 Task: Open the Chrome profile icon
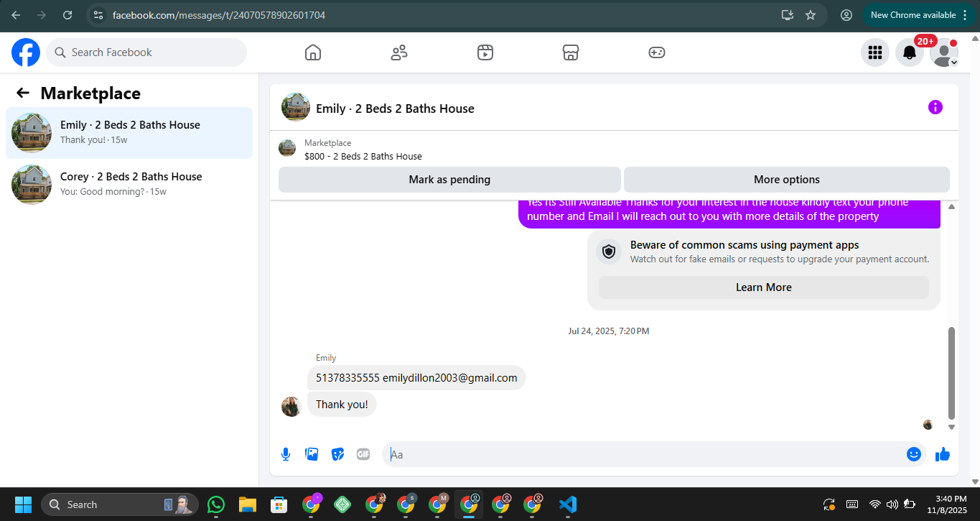[846, 15]
